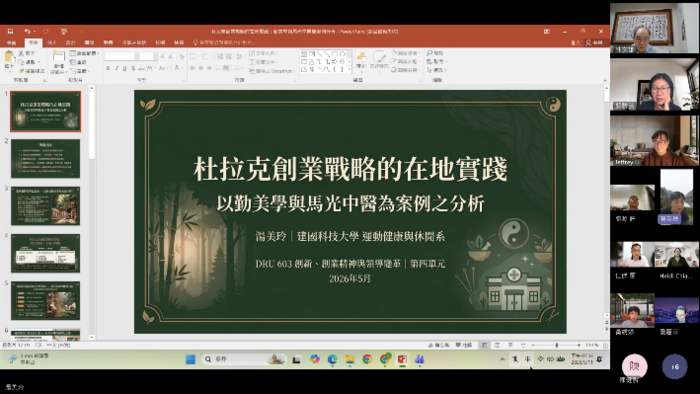Reset the slide layout icon
The image size is (700, 394).
coord(73,62)
